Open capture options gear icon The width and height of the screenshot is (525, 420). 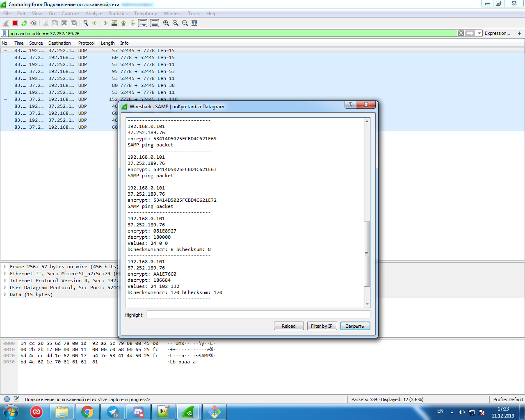(x=34, y=23)
